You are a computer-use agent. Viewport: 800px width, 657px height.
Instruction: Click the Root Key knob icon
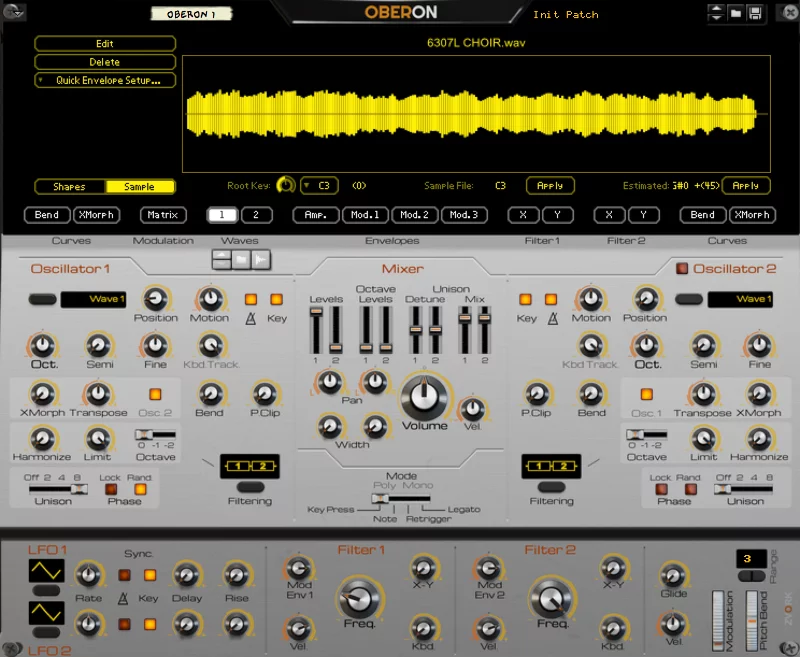286,185
